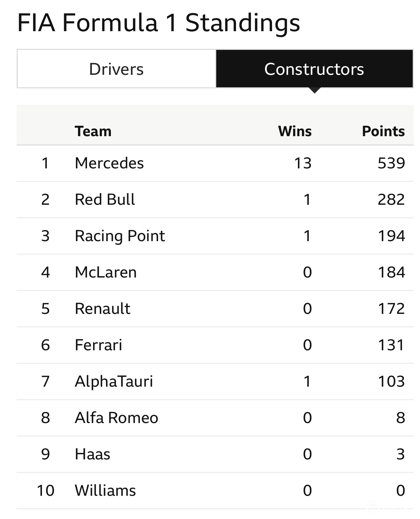This screenshot has width=420, height=519.
Task: Click the Points column header
Action: point(383,131)
